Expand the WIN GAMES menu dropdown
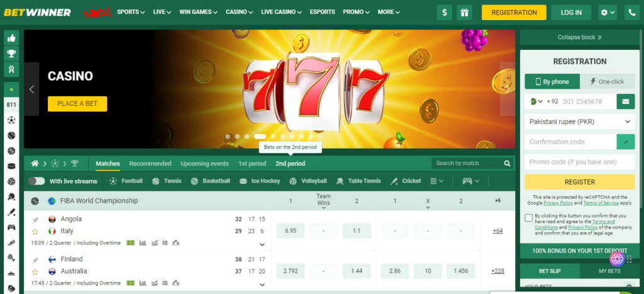 pos(198,12)
